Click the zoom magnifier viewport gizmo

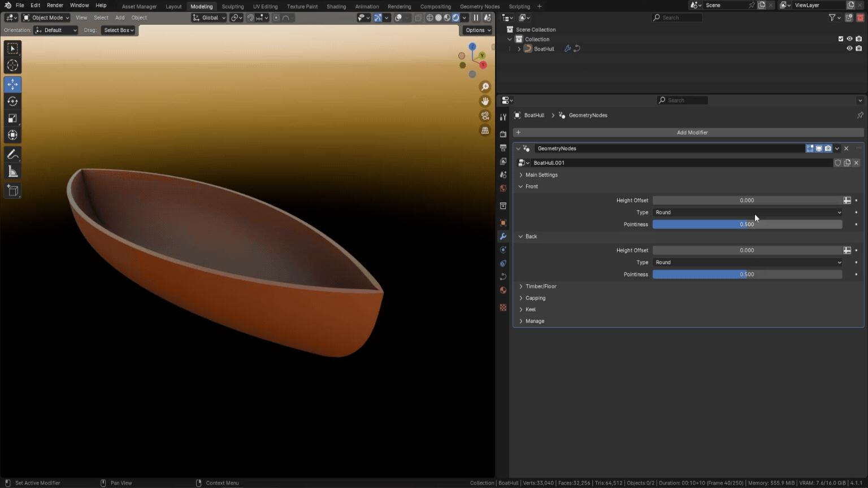tap(485, 87)
